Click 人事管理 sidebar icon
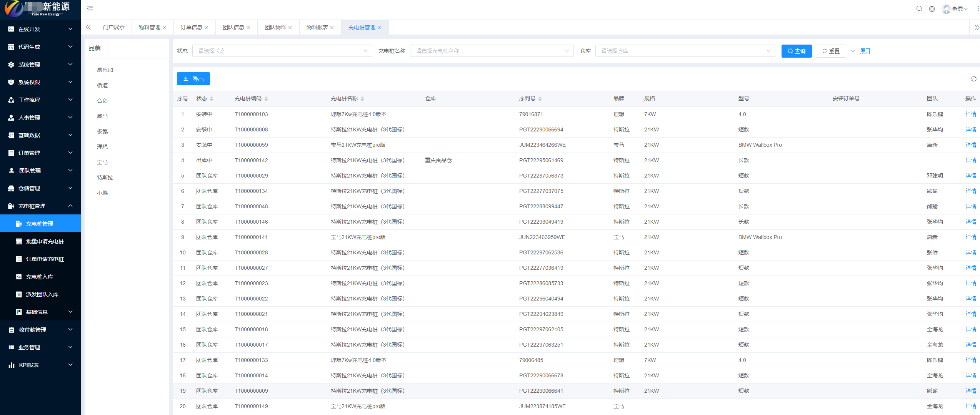Image resolution: width=980 pixels, height=415 pixels. [11, 118]
